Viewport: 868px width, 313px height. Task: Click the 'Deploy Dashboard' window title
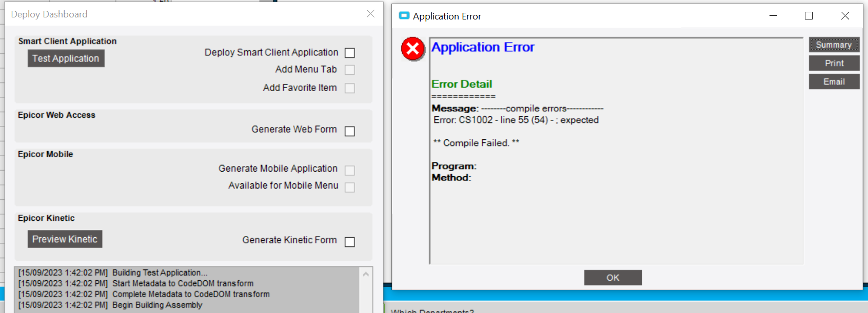49,14
